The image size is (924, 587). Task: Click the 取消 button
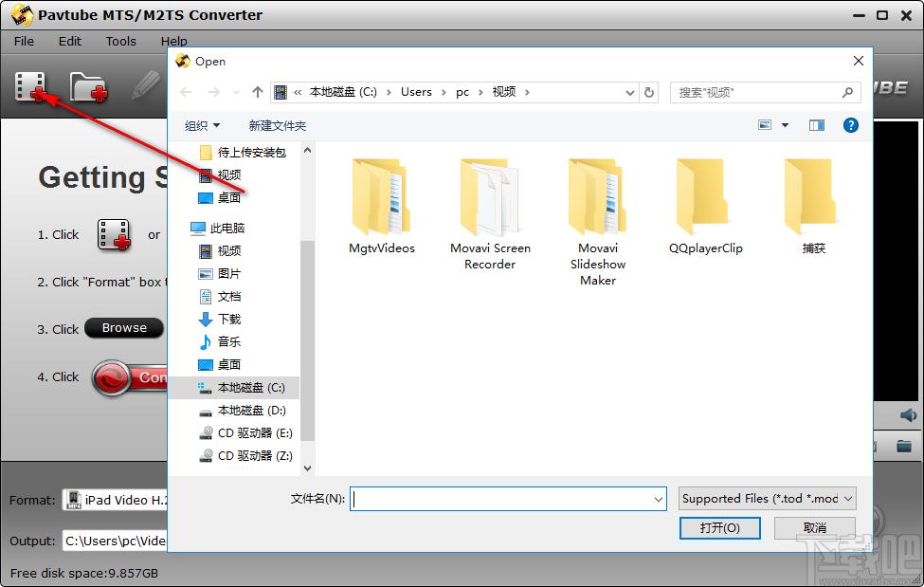[814, 527]
